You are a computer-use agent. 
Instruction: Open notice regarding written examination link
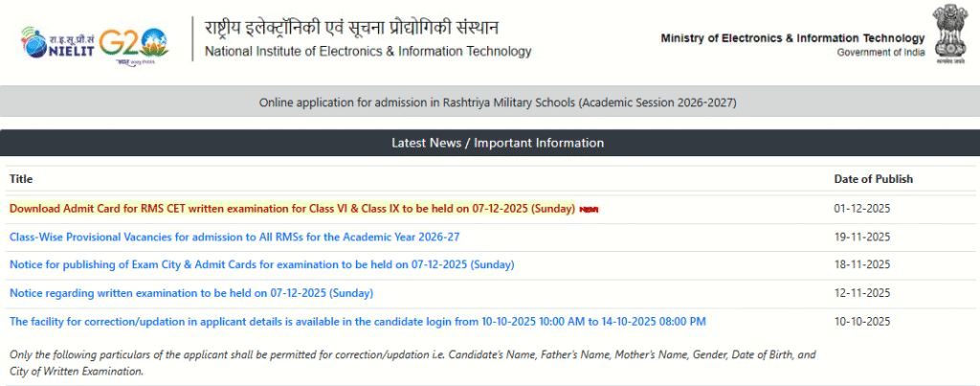pyautogui.click(x=190, y=292)
